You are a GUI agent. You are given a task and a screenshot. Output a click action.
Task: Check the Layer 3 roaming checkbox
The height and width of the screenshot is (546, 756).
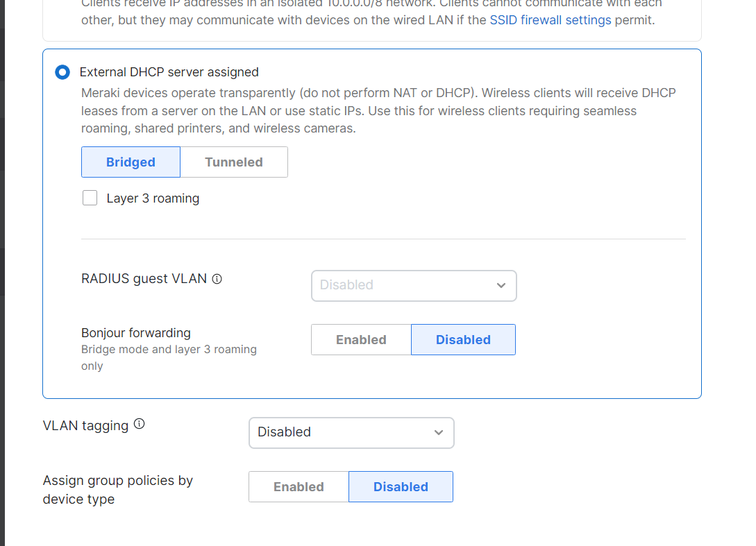tap(90, 198)
